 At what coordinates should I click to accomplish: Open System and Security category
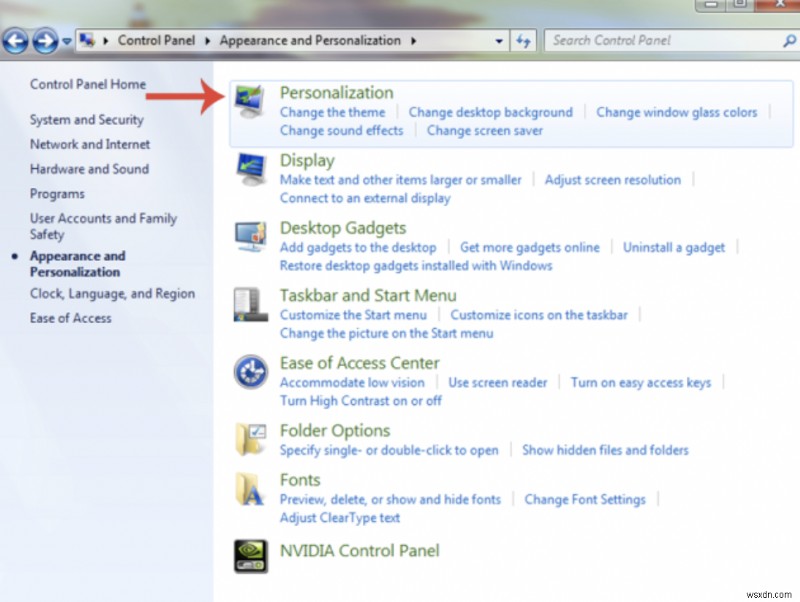(x=87, y=120)
